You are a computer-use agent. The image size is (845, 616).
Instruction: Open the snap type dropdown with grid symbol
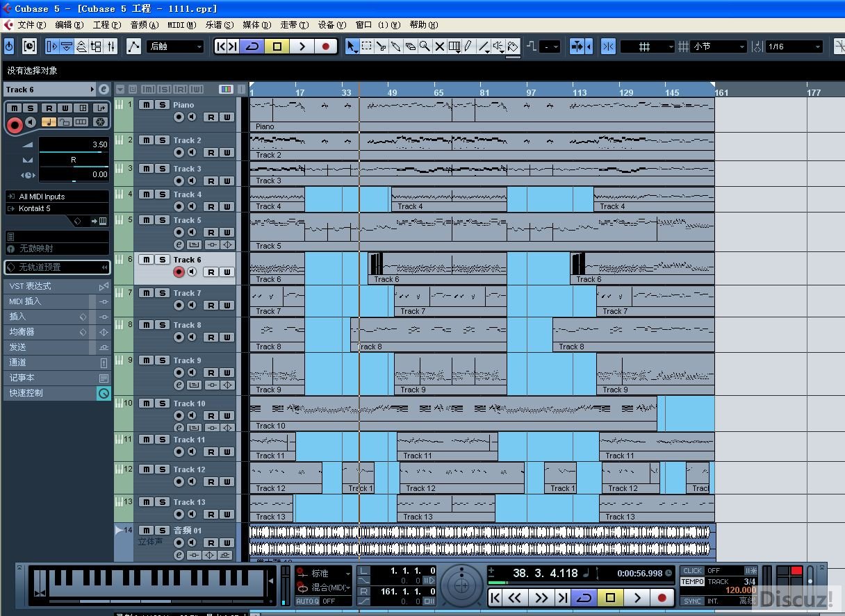pyautogui.click(x=648, y=47)
